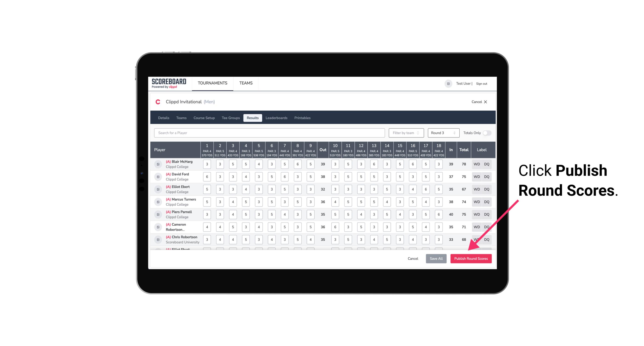The height and width of the screenshot is (346, 644).
Task: Switch to the Leaderboards tab
Action: point(276,118)
